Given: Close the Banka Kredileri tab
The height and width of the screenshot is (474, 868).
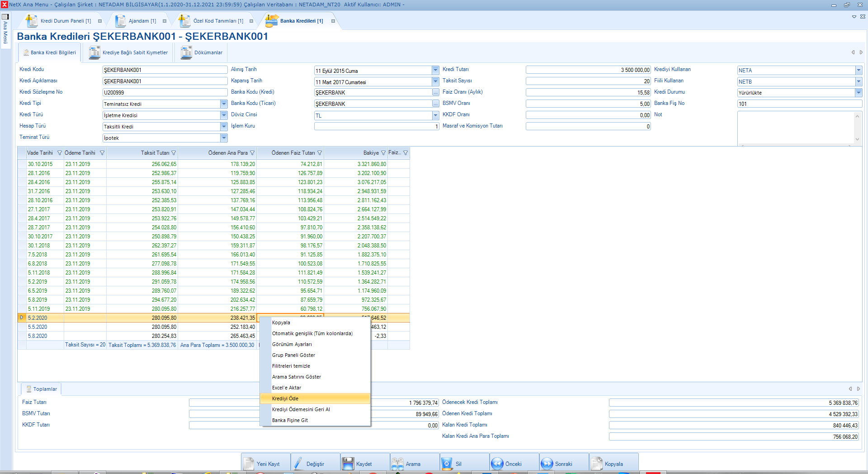Looking at the screenshot, I should 333,21.
